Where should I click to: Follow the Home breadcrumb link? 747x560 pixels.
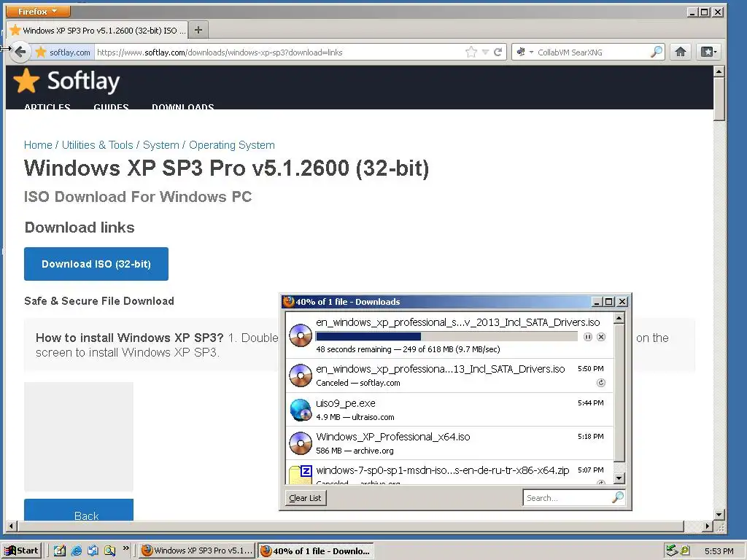[x=38, y=145]
